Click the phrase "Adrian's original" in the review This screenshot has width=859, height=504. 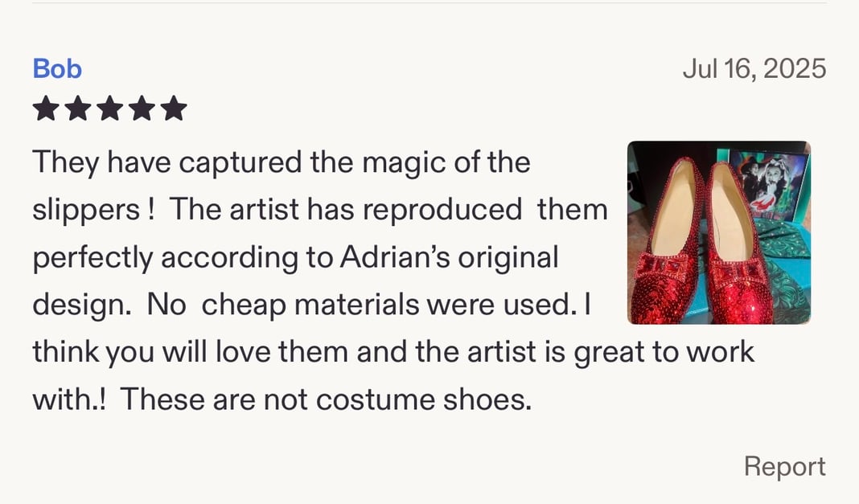pos(449,257)
